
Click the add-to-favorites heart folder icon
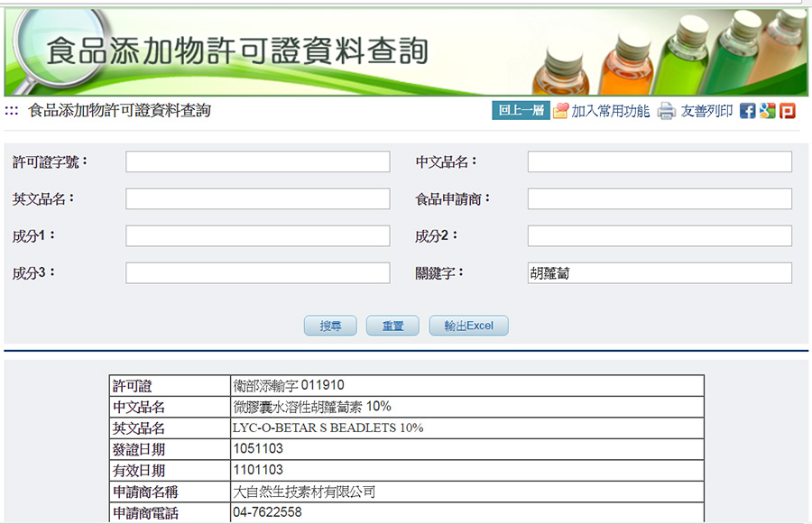pyautogui.click(x=560, y=111)
